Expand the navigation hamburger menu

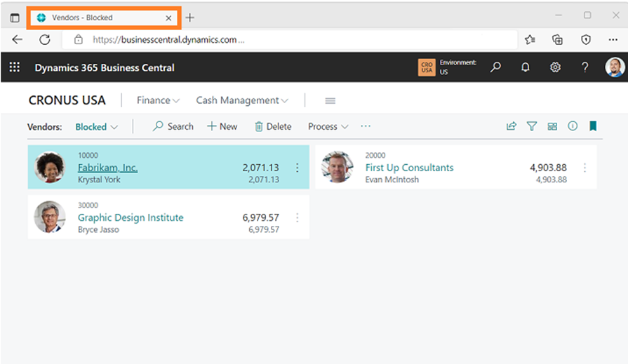(330, 100)
